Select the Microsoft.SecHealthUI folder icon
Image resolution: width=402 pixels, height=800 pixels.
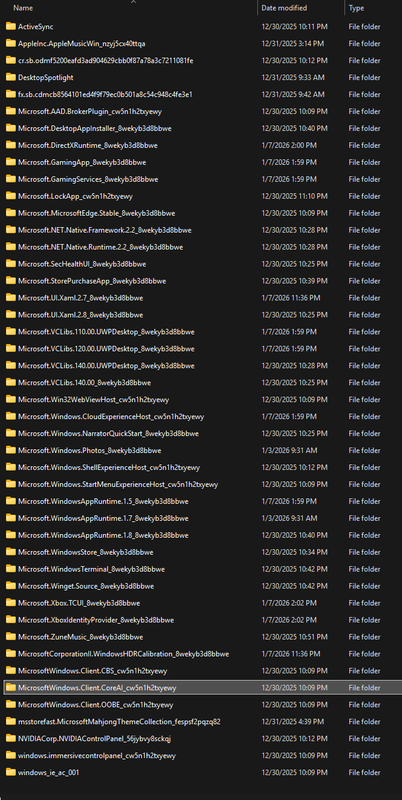click(x=11, y=264)
